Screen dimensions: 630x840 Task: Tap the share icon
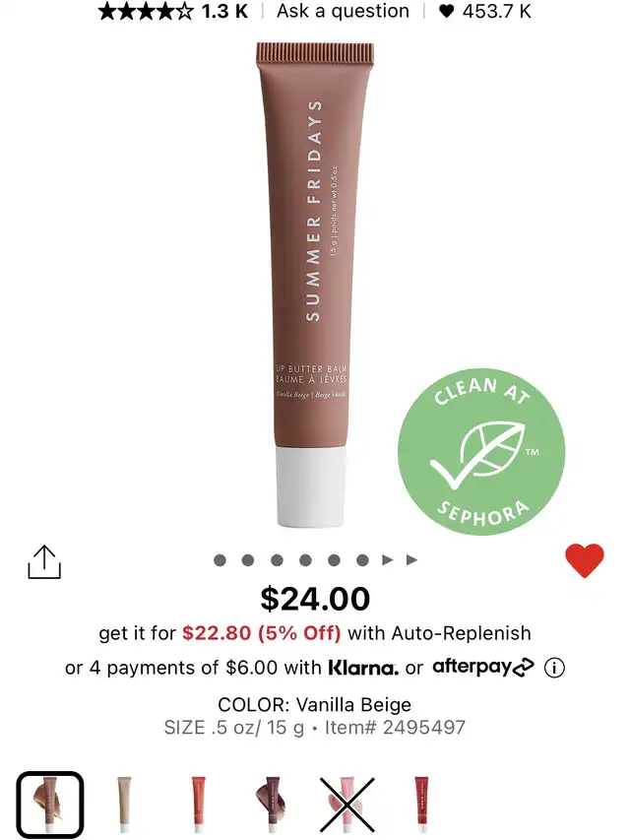(x=44, y=562)
